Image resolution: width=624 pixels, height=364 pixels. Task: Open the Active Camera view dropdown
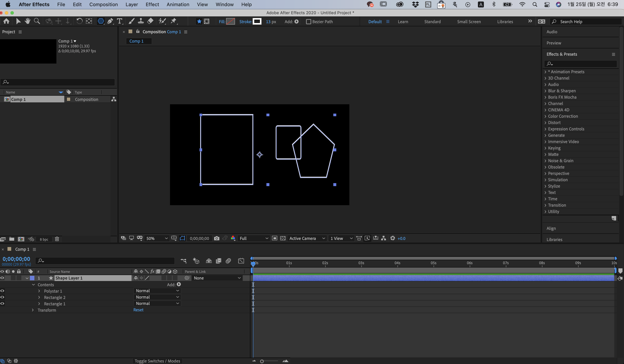click(307, 238)
